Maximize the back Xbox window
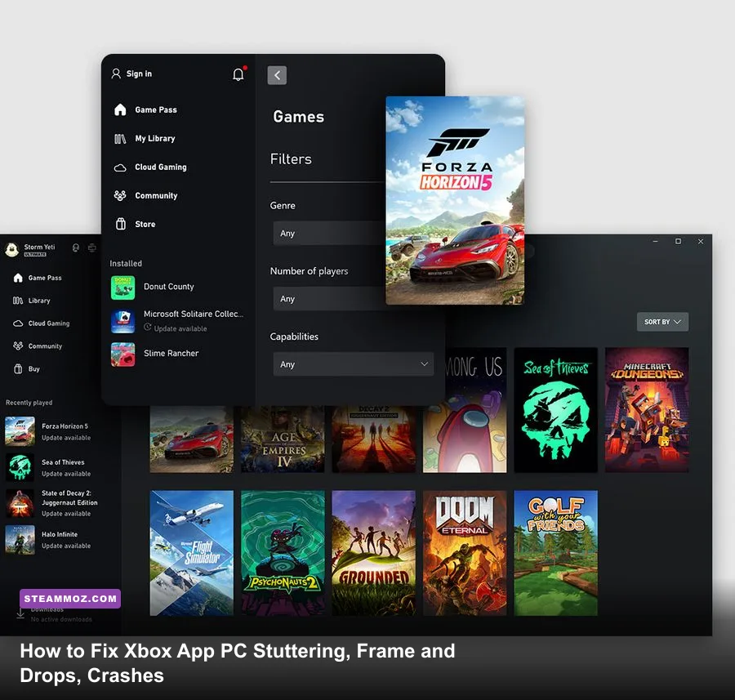 (x=678, y=242)
